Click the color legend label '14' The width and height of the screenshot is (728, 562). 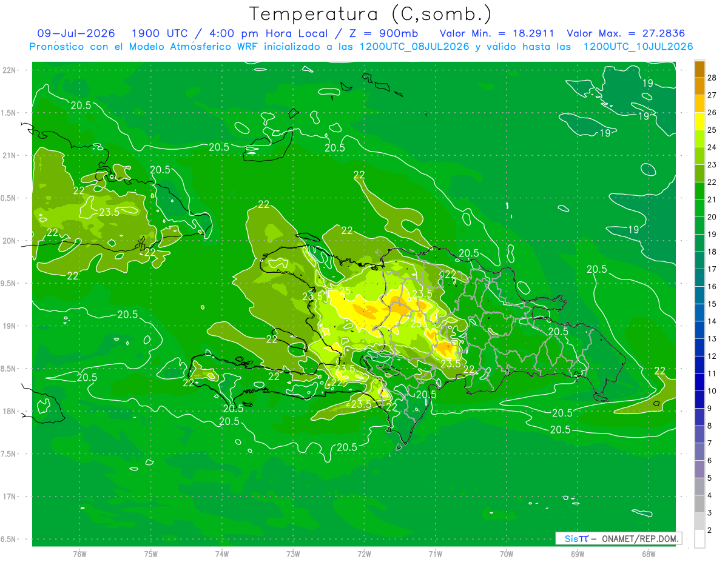(712, 321)
